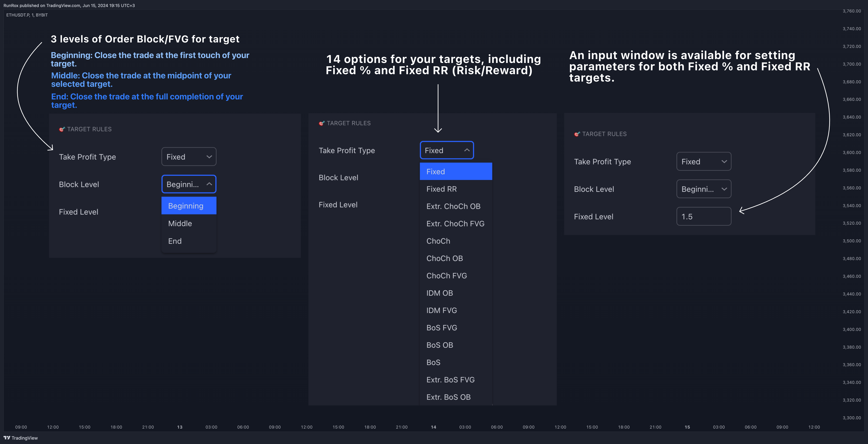Choose plain ChoCh target option

(x=456, y=241)
